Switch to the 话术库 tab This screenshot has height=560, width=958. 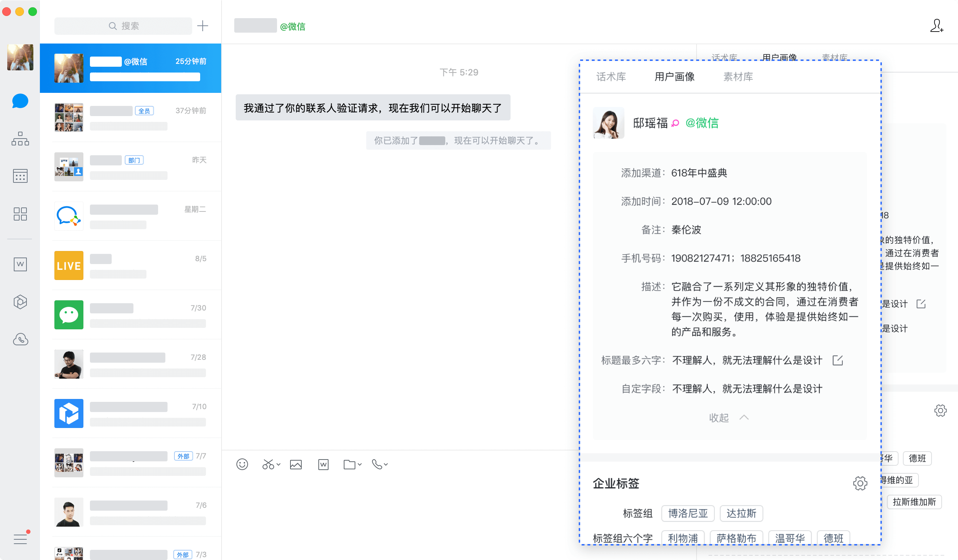click(x=611, y=77)
